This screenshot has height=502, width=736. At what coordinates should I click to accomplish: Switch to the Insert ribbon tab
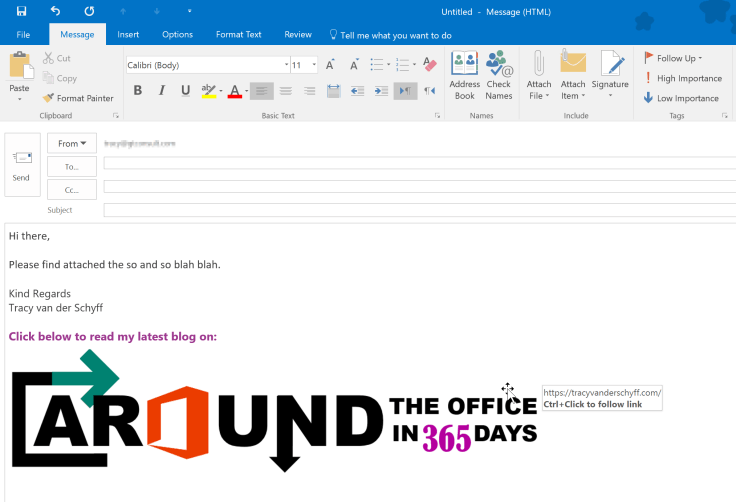tap(128, 34)
